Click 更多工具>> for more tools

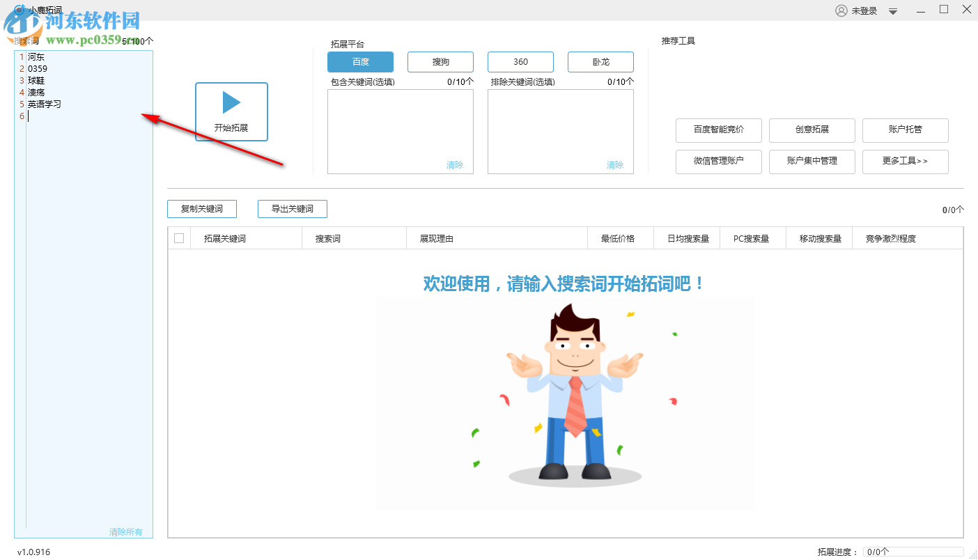pyautogui.click(x=905, y=162)
